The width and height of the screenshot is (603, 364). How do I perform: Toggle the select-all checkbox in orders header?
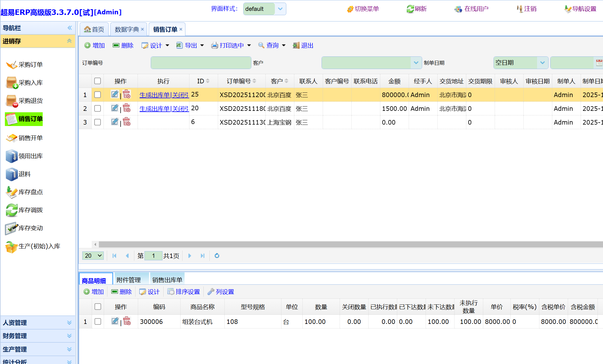click(97, 81)
